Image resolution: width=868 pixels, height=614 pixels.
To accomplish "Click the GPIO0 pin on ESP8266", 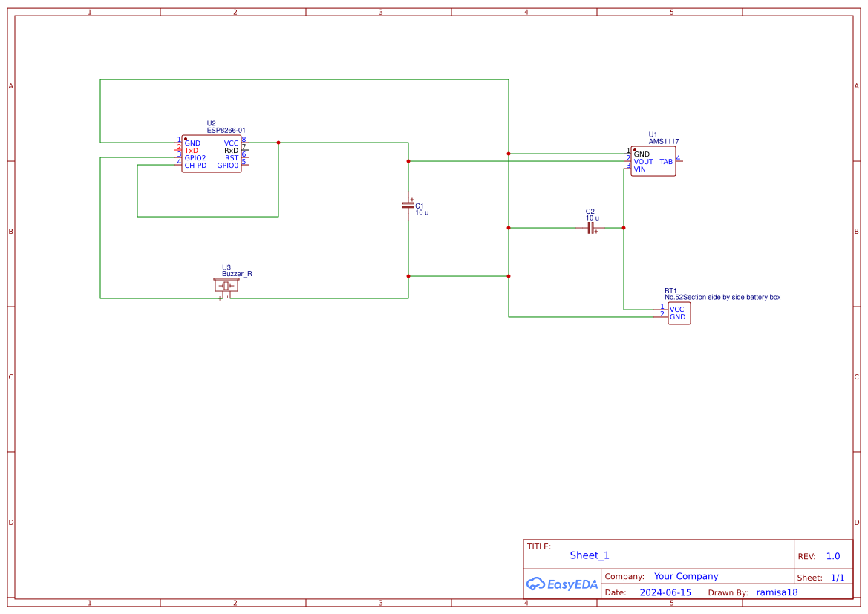I will pyautogui.click(x=228, y=165).
